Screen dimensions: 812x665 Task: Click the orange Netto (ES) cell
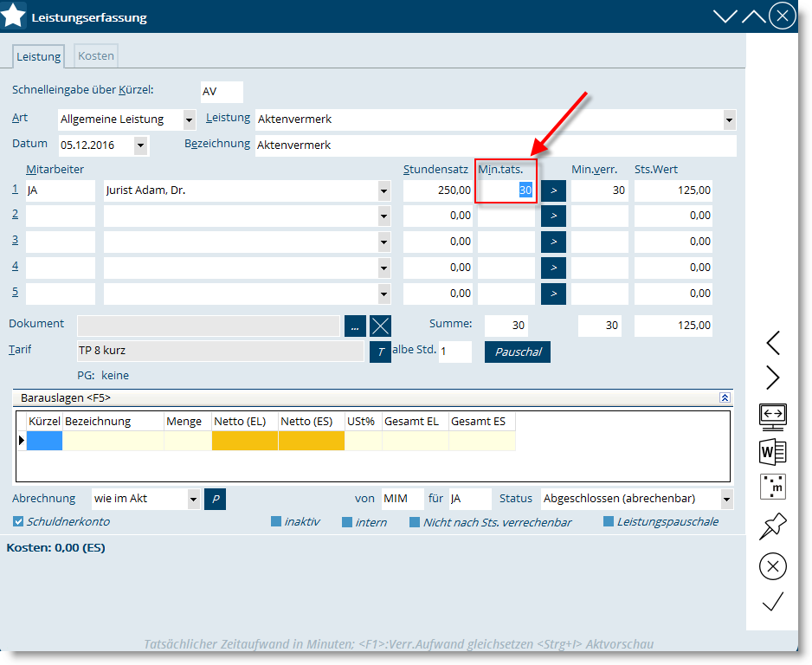(312, 440)
